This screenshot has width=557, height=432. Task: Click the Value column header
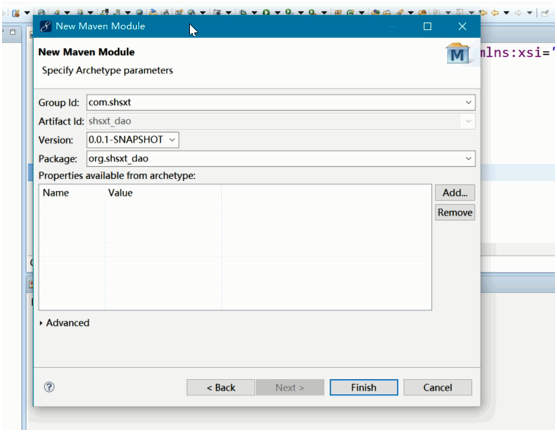163,193
